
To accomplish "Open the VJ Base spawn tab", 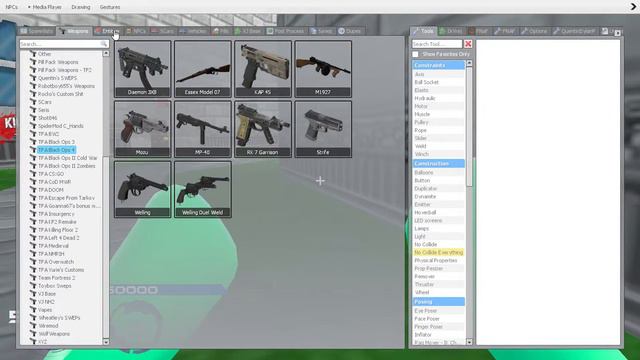I will 248,31.
